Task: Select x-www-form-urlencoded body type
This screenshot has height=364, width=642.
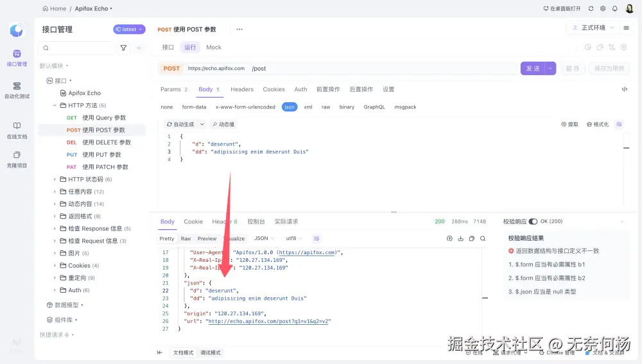Action: (x=245, y=107)
